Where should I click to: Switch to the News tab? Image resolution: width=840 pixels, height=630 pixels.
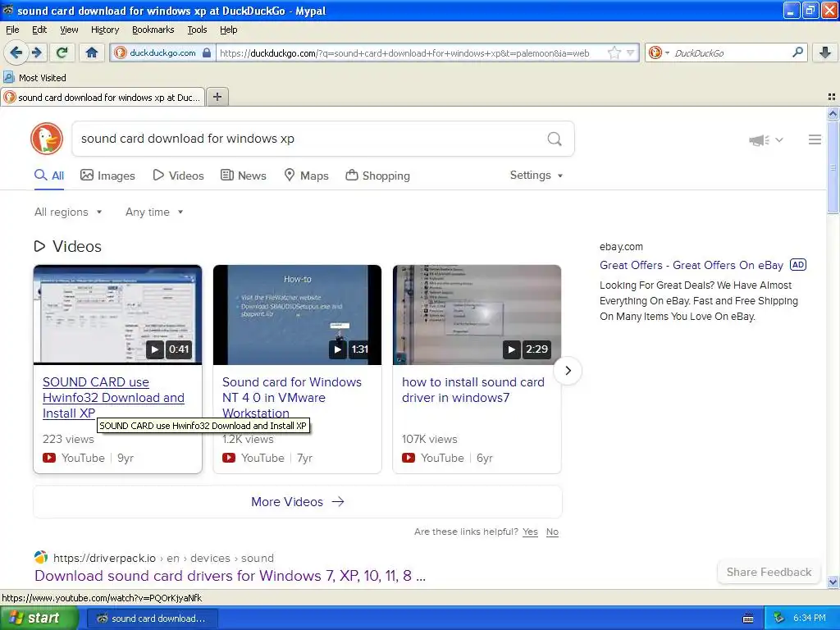click(x=244, y=176)
